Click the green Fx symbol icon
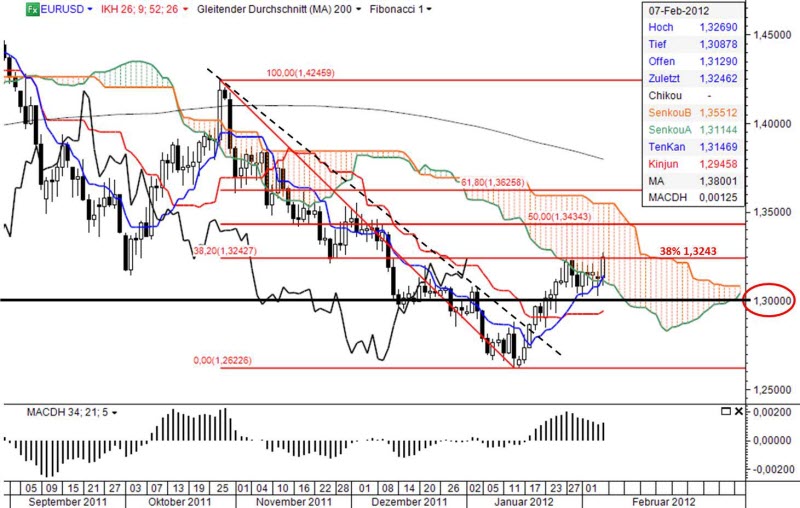Screen dimensions: 800x508 point(33,9)
